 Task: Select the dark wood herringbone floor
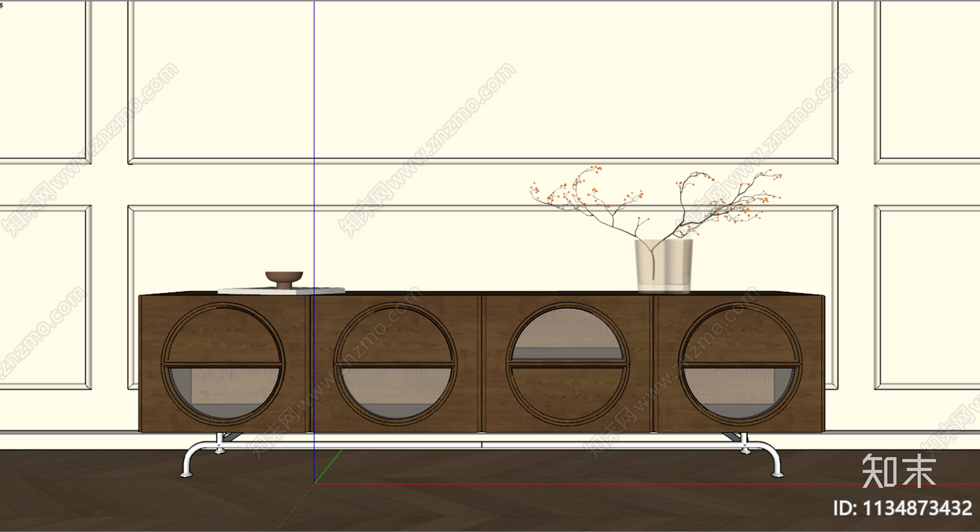tap(490, 491)
